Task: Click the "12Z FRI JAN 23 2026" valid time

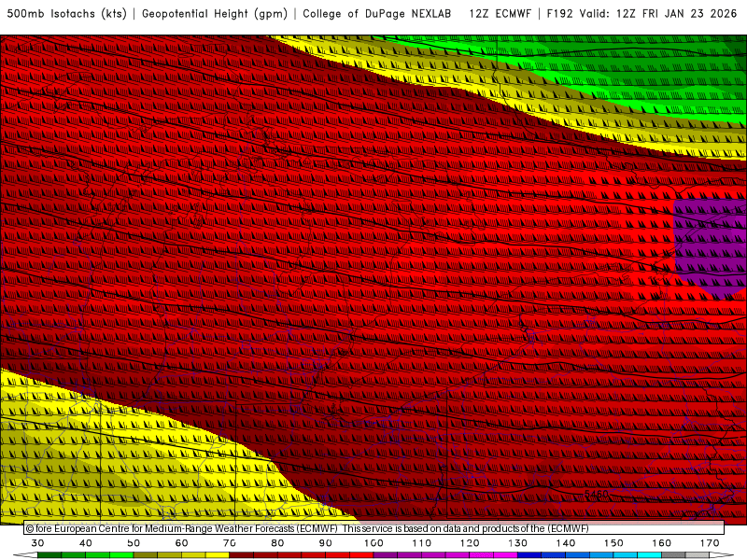Action: coord(676,14)
